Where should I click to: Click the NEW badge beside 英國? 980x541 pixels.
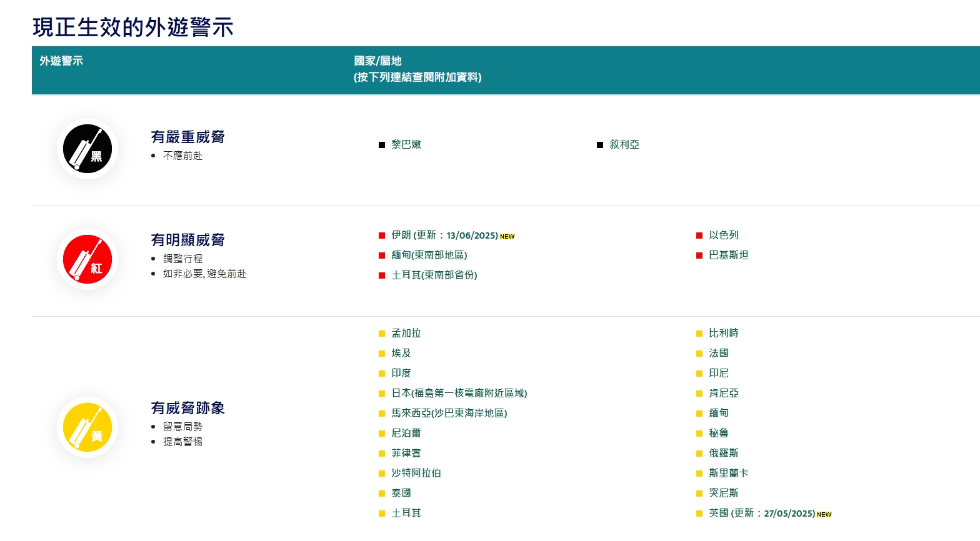click(824, 515)
